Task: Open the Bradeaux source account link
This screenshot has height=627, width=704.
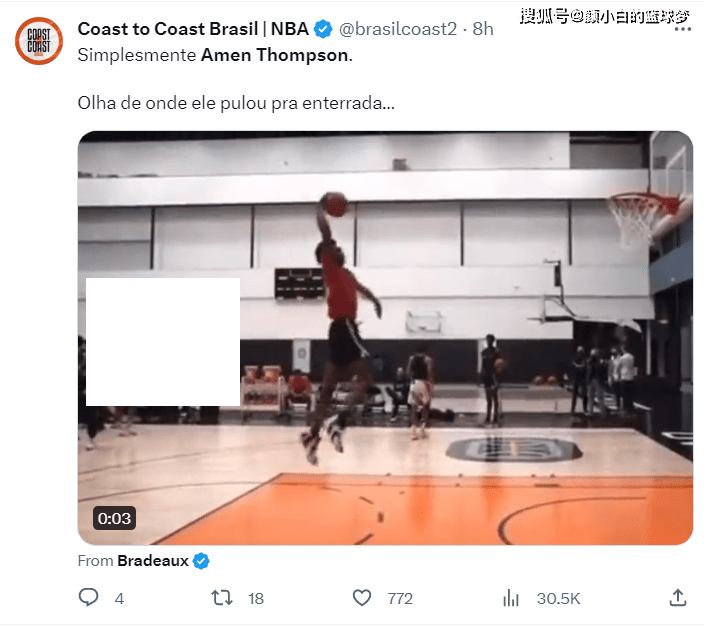Action: [153, 561]
